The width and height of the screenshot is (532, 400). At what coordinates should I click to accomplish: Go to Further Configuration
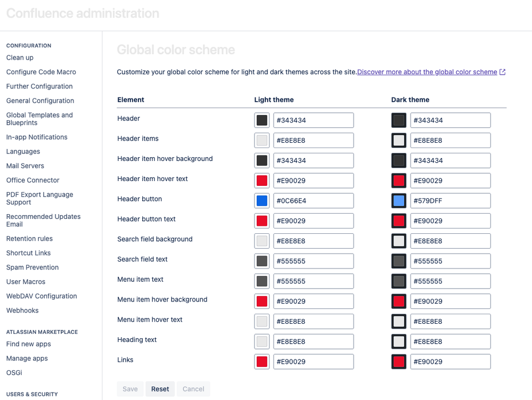39,86
